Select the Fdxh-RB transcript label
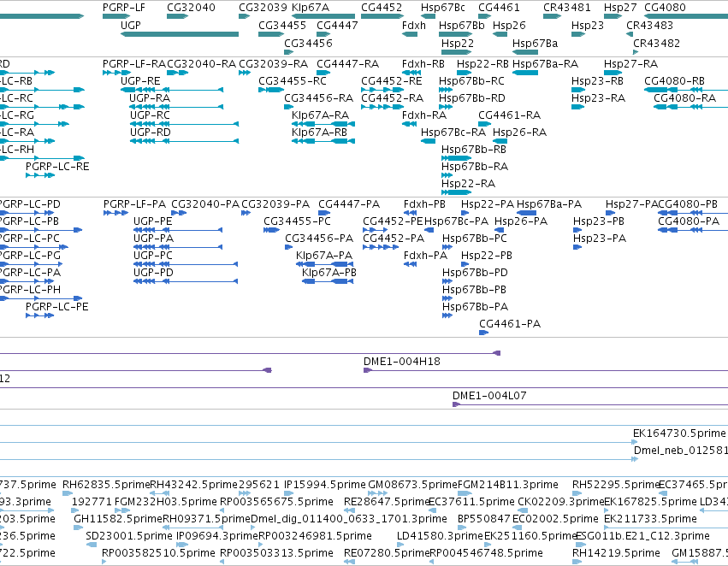The height and width of the screenshot is (566, 728). 423,64
